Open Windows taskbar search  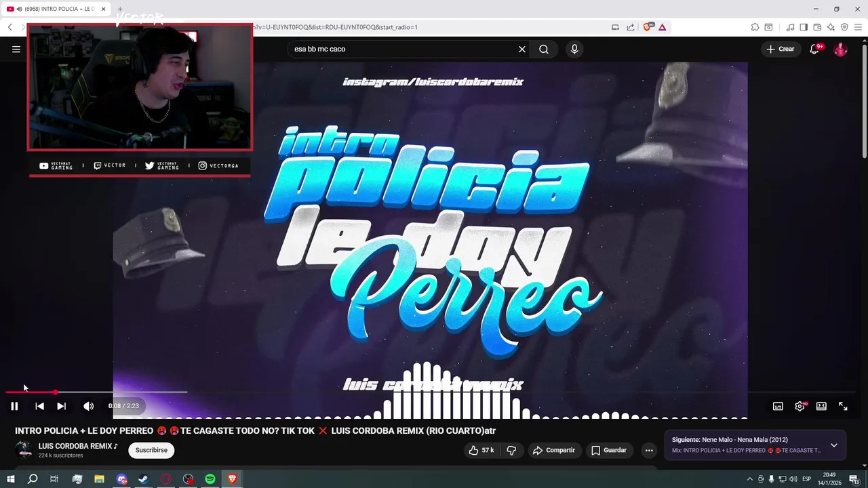pyautogui.click(x=33, y=479)
